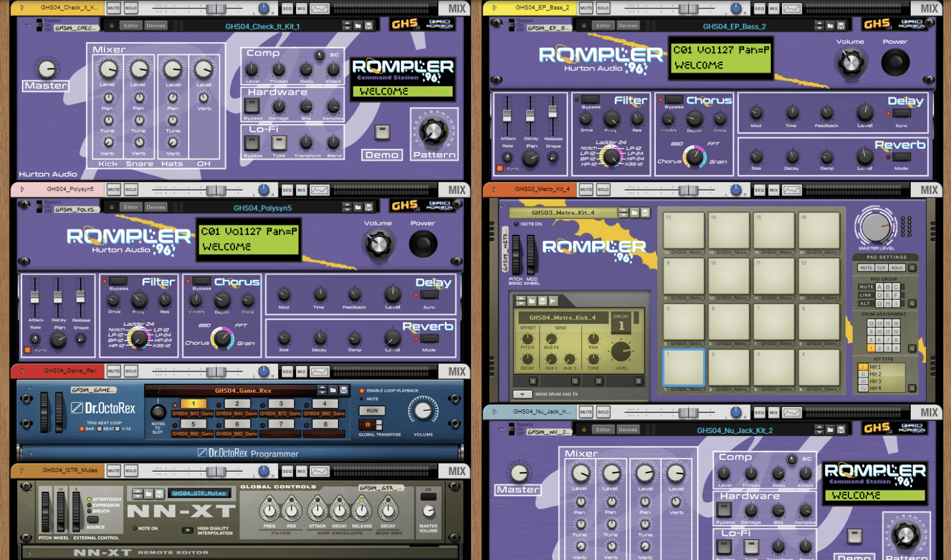The height and width of the screenshot is (560, 951).
Task: Trigger pad 16 on Metro_Kit_4
Action: point(819,231)
